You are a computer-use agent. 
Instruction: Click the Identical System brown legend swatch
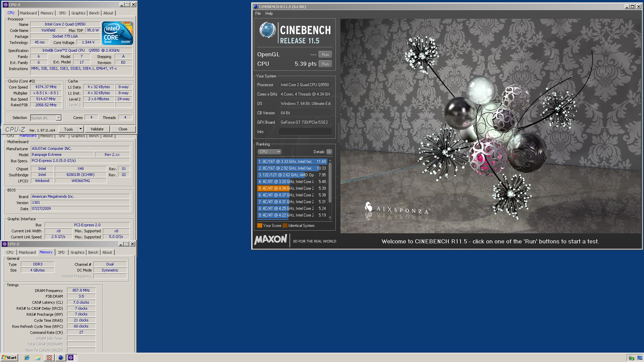click(285, 226)
